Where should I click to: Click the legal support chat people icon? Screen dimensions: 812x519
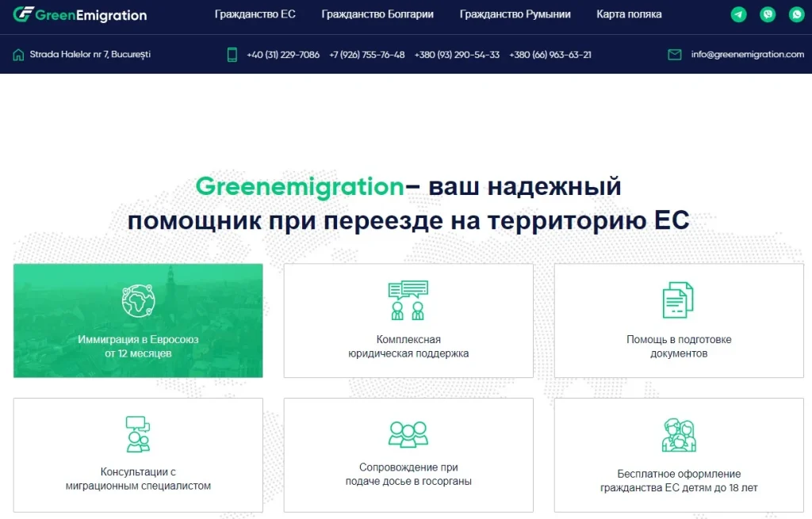click(408, 300)
